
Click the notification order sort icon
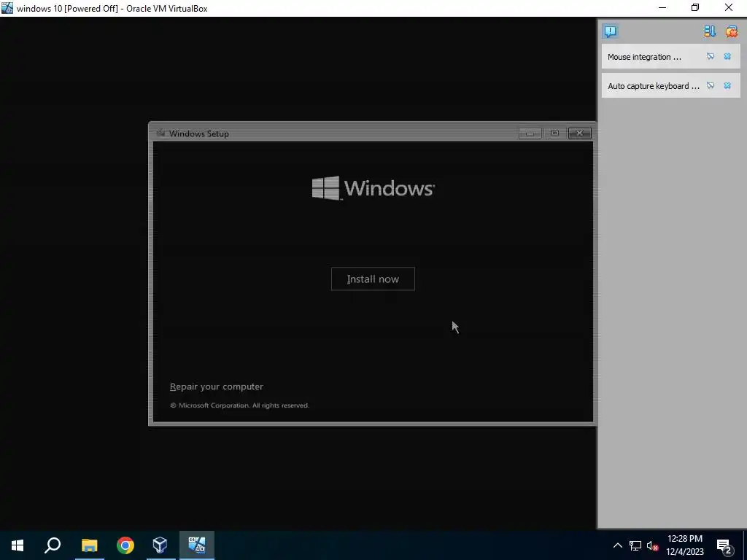(x=709, y=31)
